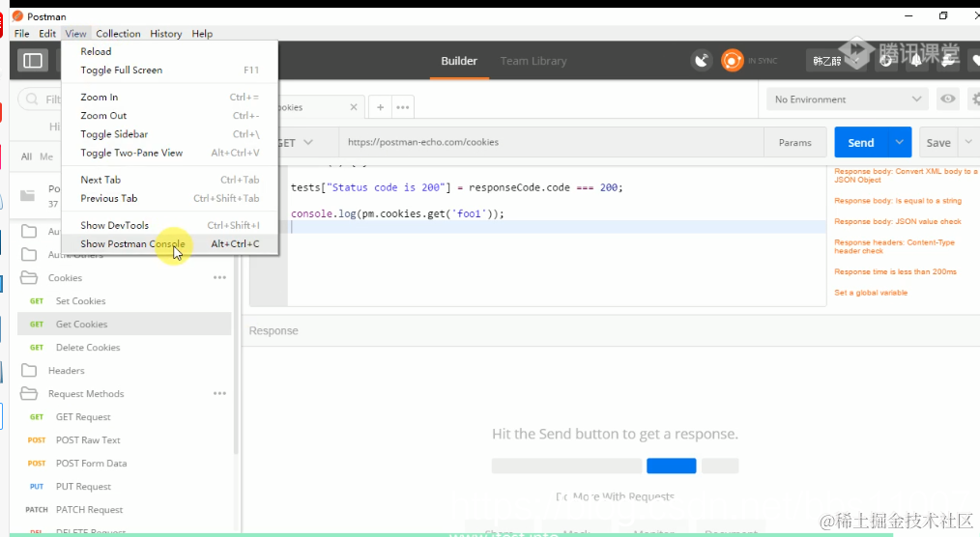Click the test script editor empty line
980x537 pixels.
(x=557, y=227)
